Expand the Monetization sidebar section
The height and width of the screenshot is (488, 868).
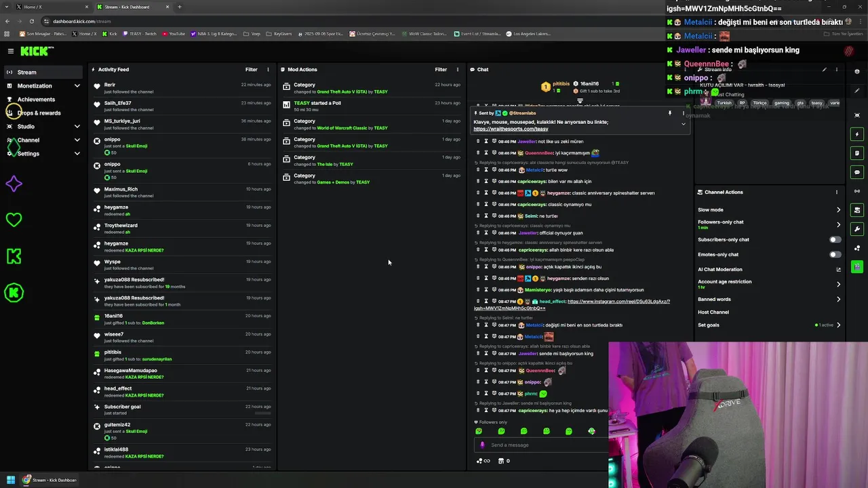[77, 86]
